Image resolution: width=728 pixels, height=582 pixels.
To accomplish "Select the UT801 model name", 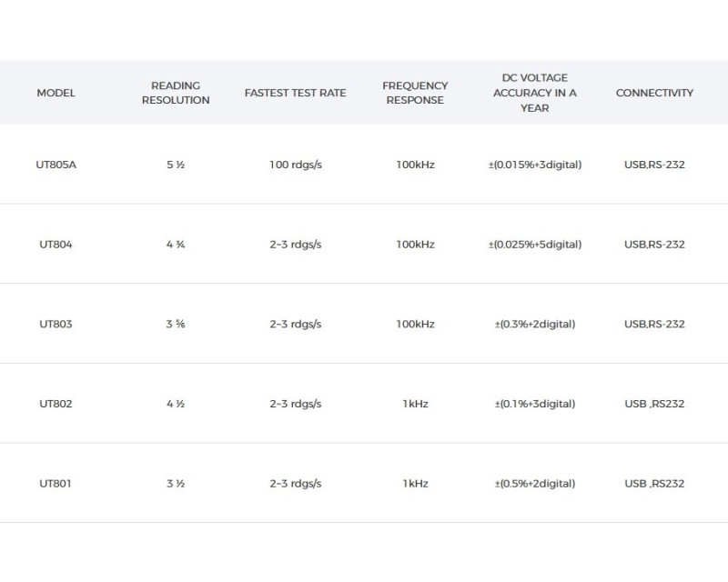I will pyautogui.click(x=56, y=484).
